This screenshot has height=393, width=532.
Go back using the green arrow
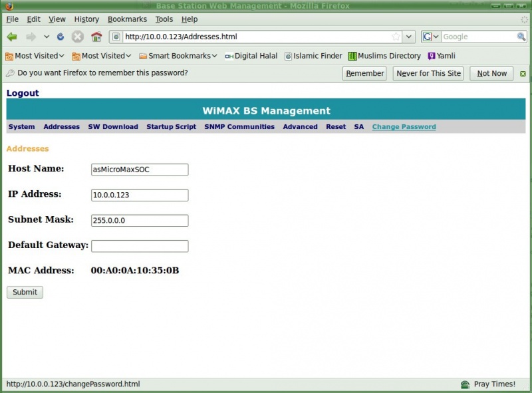[x=12, y=37]
